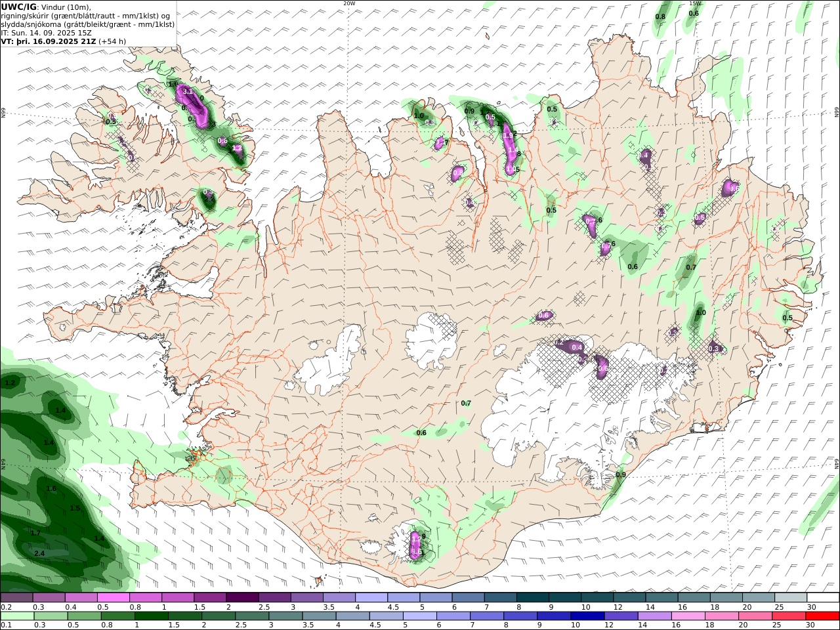Click the 'VT: þri. 16.09.2025 21Z (+54 h)' line

[x=64, y=41]
